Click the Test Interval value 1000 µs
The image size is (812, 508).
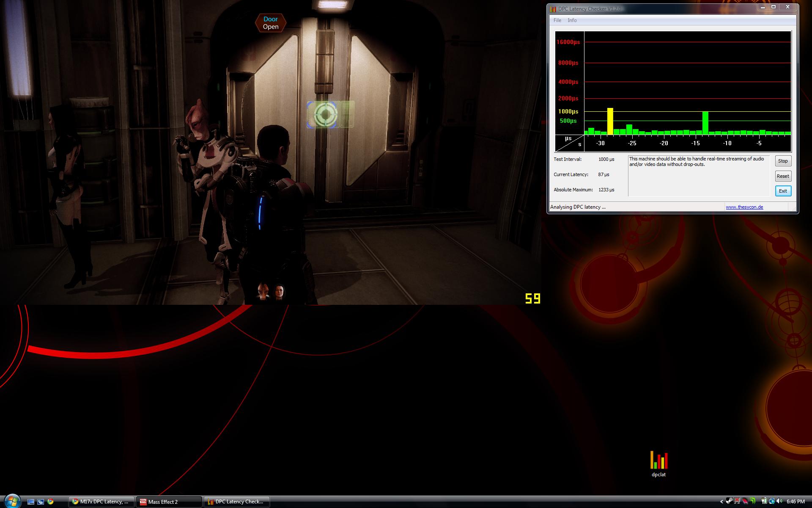(x=606, y=159)
